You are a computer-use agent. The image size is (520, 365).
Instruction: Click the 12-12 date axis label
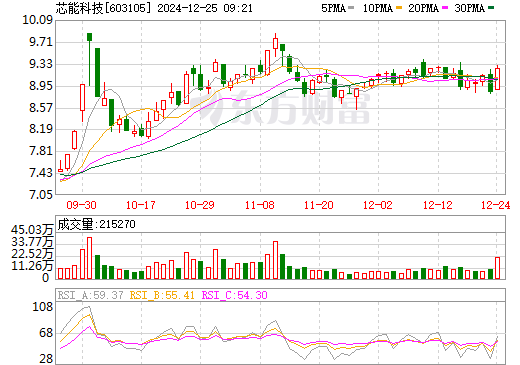(x=438, y=205)
